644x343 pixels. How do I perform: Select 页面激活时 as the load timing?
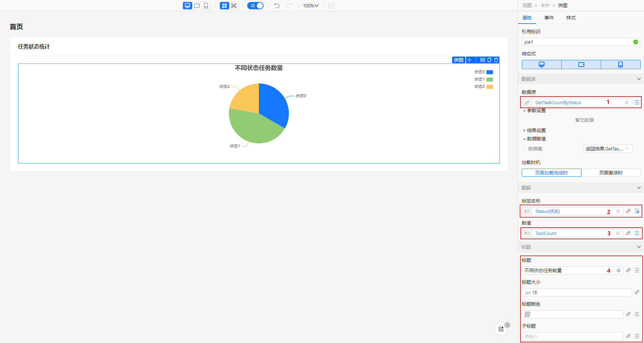click(612, 173)
